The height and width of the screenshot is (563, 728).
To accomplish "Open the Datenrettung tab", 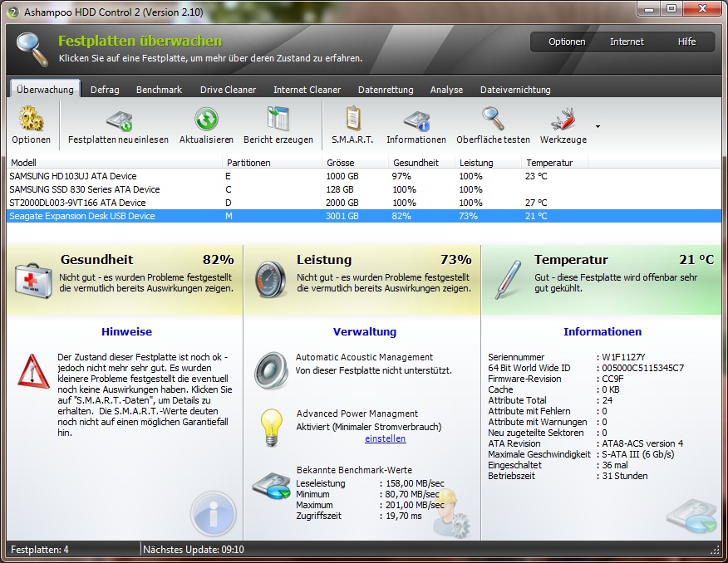I will pos(386,90).
